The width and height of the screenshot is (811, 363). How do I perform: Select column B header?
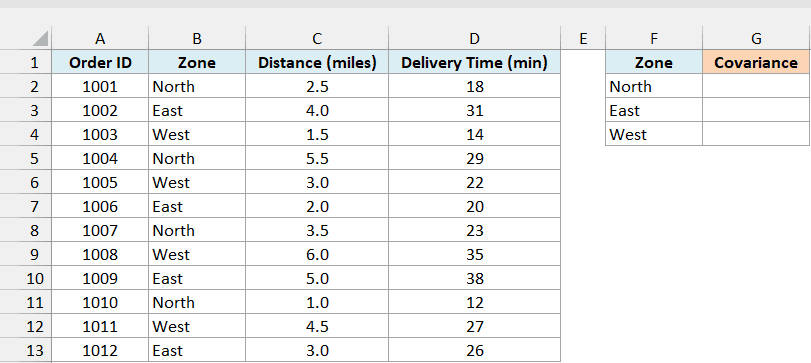click(x=197, y=38)
